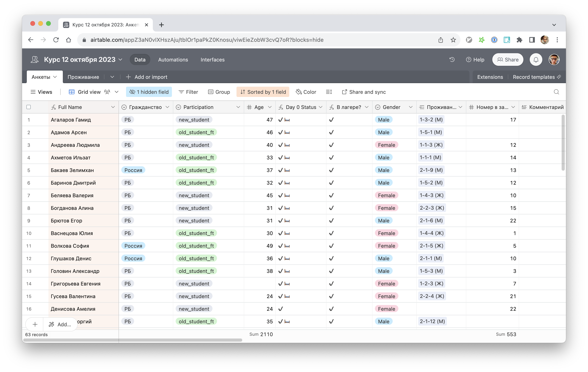
Task: Open row height settings icon
Action: click(329, 92)
